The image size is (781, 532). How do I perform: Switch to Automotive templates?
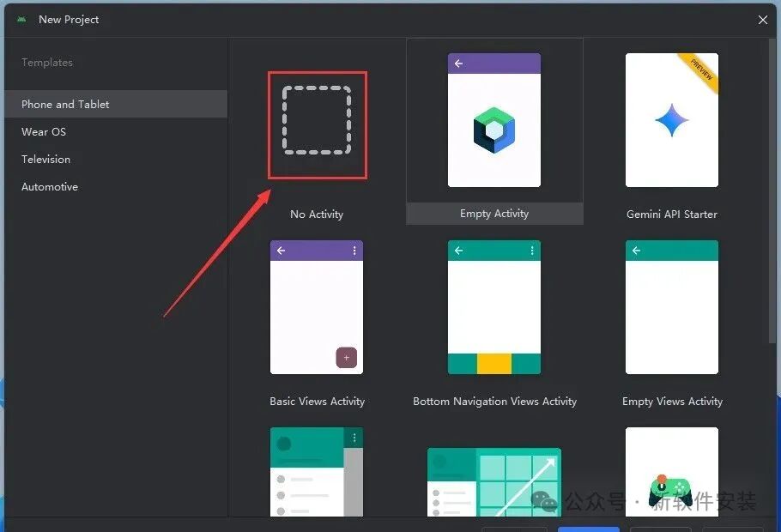pos(116,186)
